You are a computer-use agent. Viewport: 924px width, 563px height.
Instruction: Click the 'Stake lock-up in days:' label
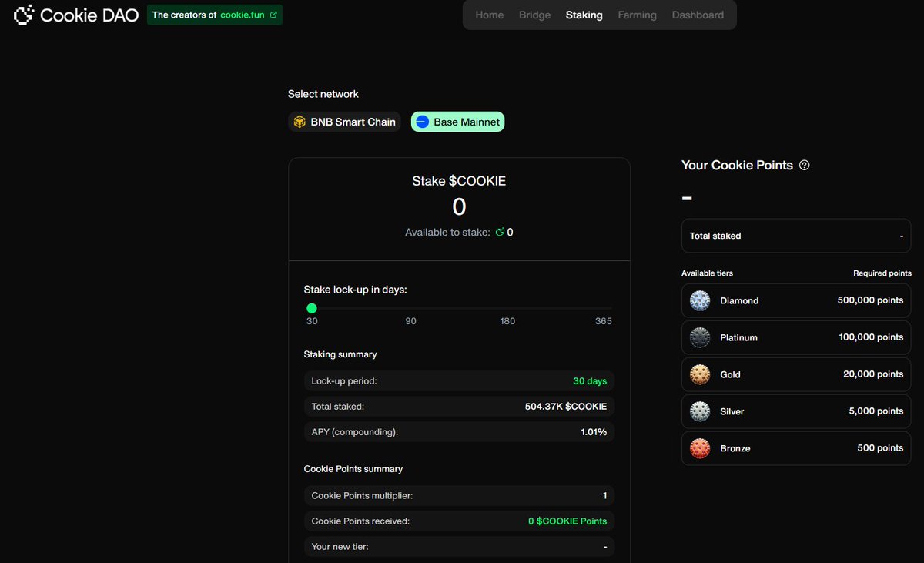tap(356, 290)
